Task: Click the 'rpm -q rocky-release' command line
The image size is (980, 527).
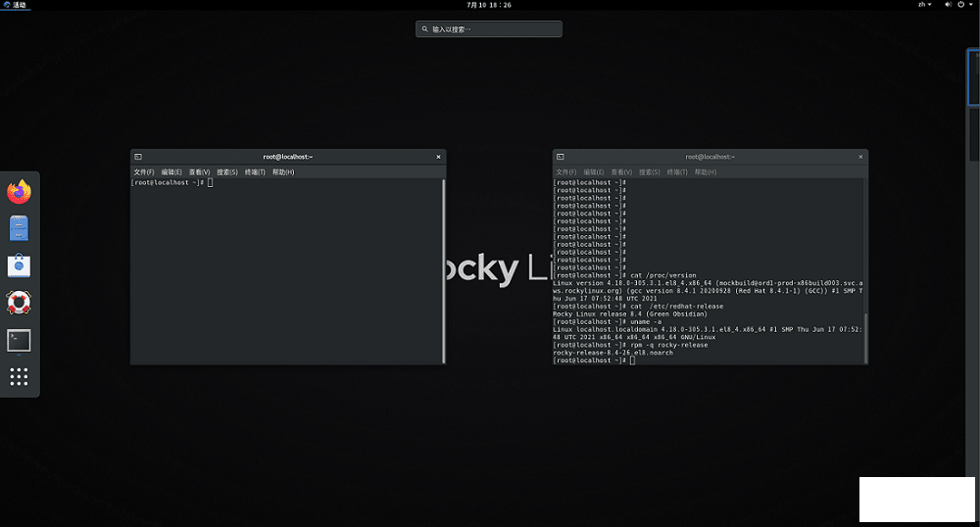Action: [630, 346]
